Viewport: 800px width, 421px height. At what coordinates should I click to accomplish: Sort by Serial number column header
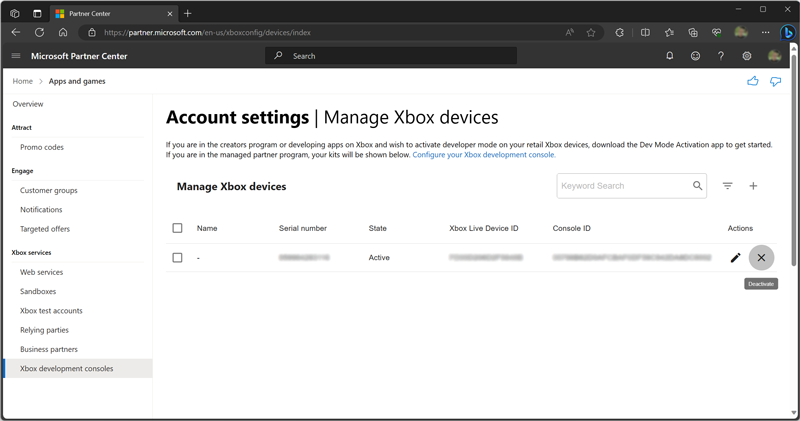(303, 228)
